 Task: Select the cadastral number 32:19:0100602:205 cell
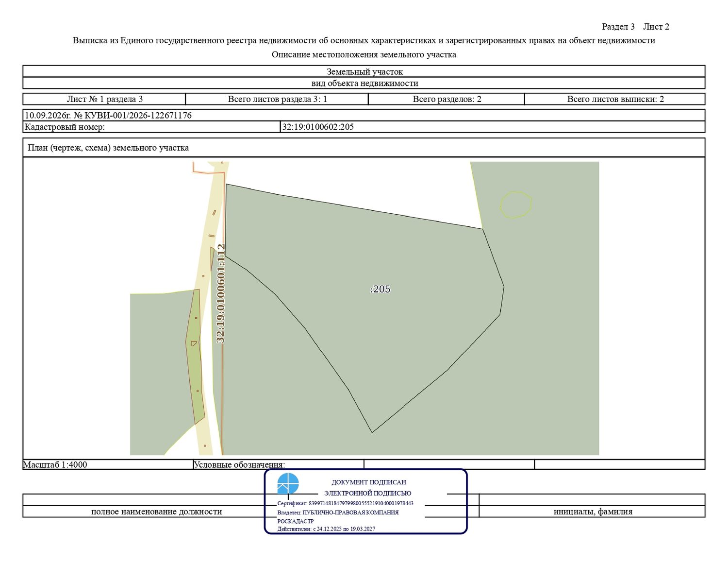493,127
